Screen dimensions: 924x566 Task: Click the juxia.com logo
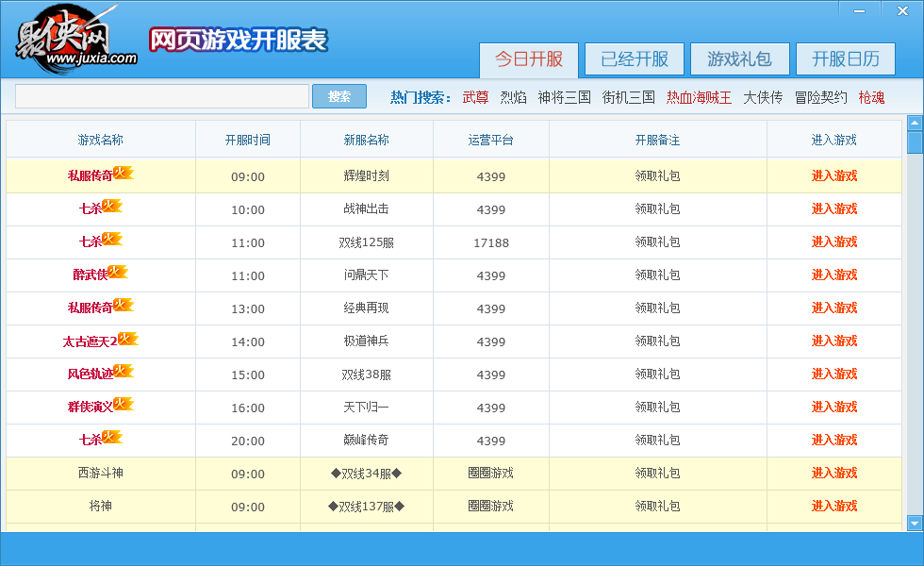75,39
